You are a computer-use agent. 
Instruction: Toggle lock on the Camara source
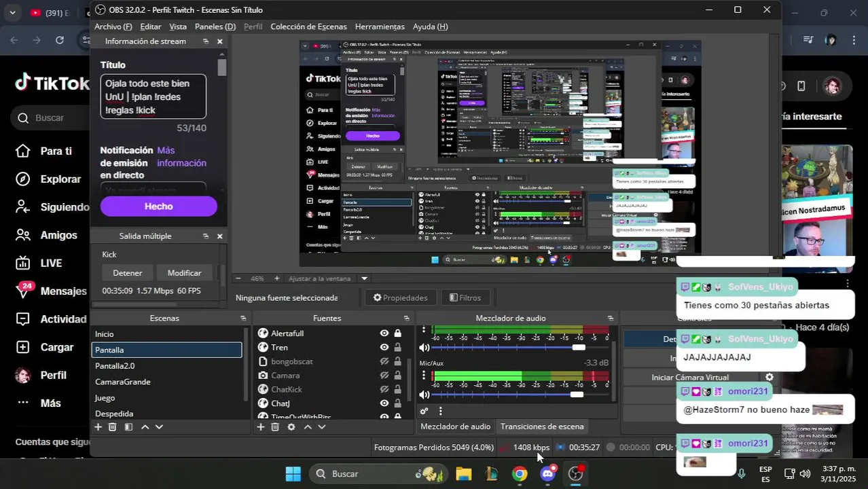tap(397, 376)
